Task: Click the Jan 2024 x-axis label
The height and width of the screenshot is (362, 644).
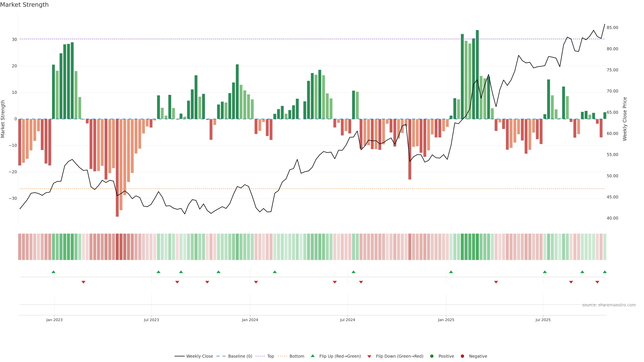Action: pos(250,320)
